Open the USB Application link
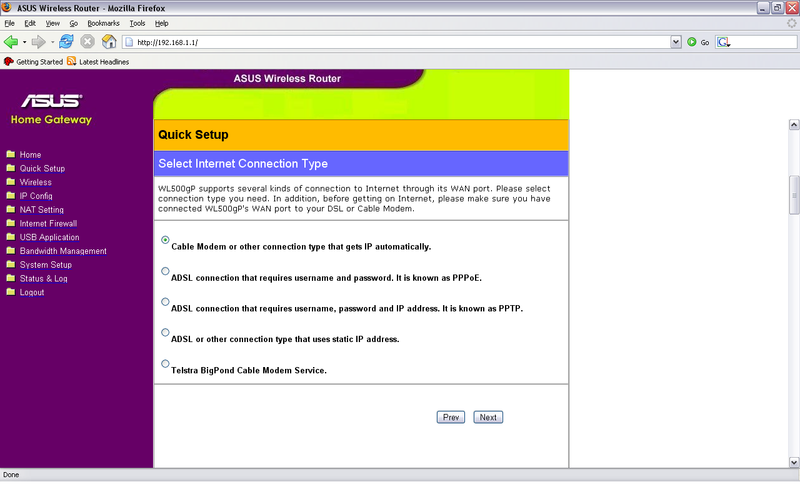The width and height of the screenshot is (800, 484). tap(49, 237)
